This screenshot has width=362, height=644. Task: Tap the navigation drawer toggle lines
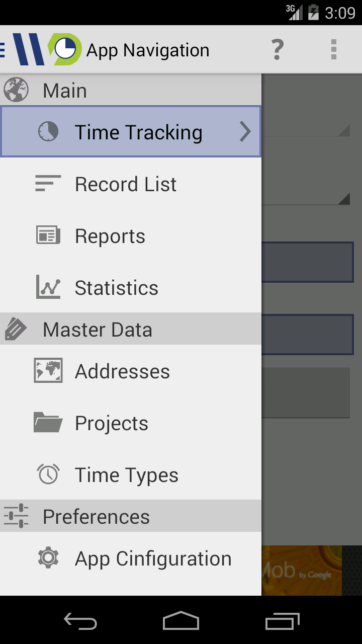coord(3,50)
